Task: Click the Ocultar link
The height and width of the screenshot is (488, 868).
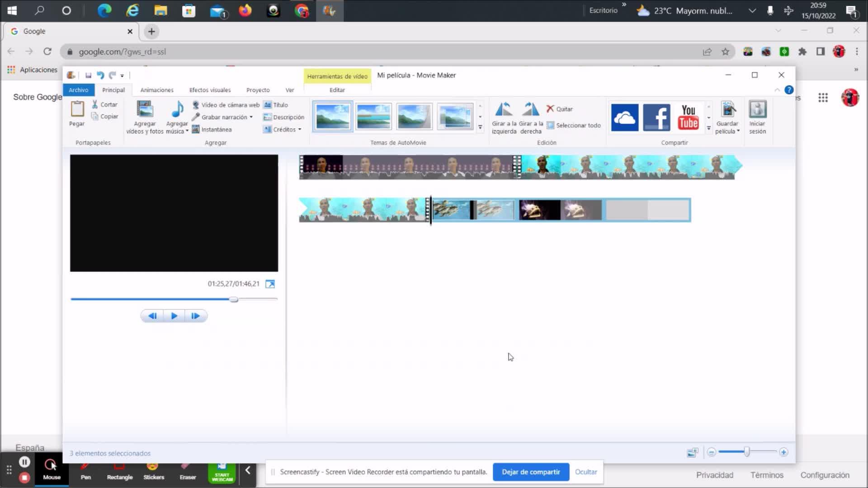Action: [586, 472]
